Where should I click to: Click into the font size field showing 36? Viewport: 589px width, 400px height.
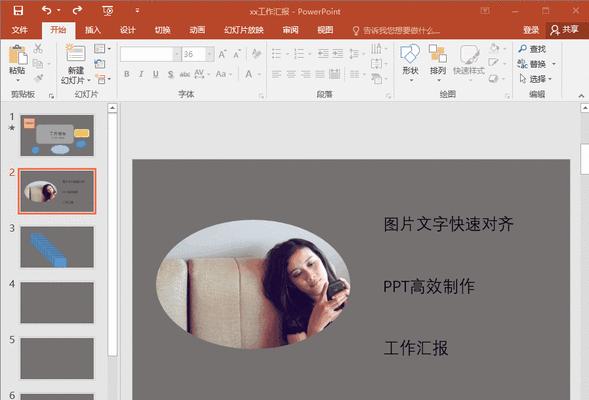click(193, 54)
